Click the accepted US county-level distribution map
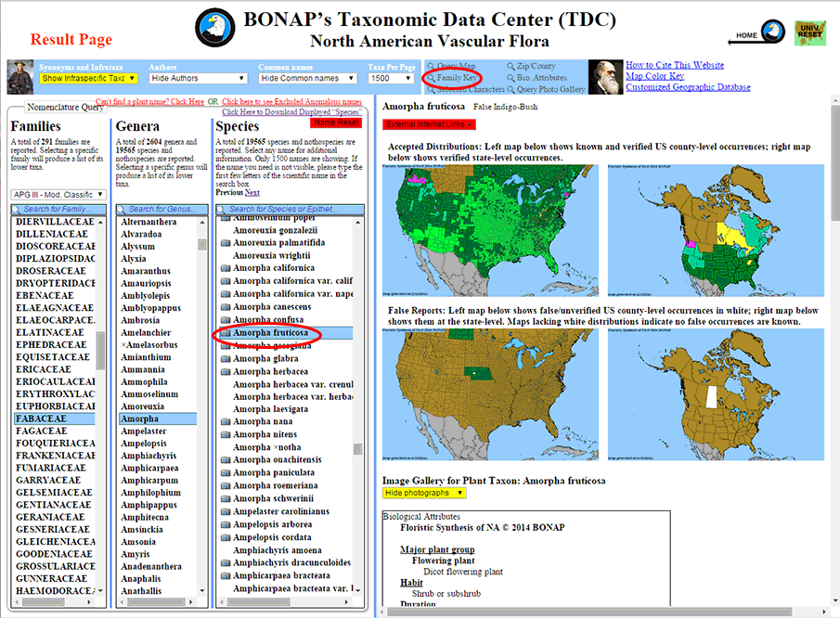Screen dimensions: 840x618 [x=491, y=230]
